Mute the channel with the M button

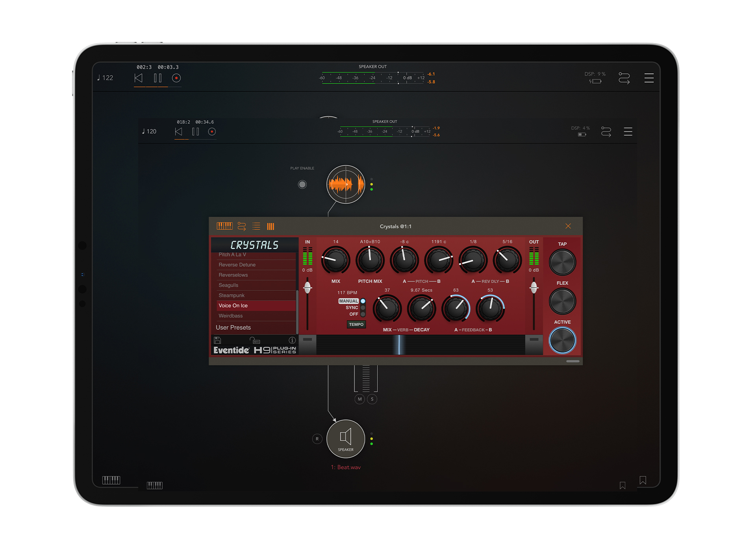point(359,399)
